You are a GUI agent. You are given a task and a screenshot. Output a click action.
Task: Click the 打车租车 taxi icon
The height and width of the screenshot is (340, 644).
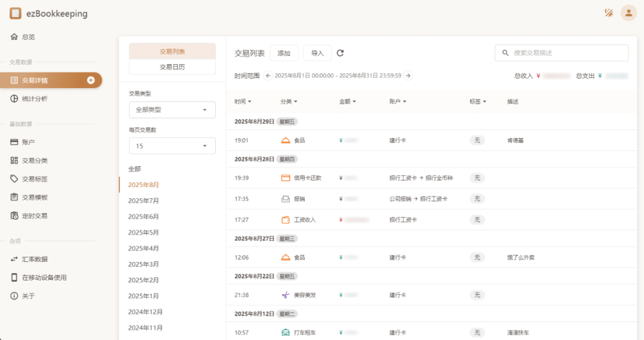pyautogui.click(x=286, y=333)
